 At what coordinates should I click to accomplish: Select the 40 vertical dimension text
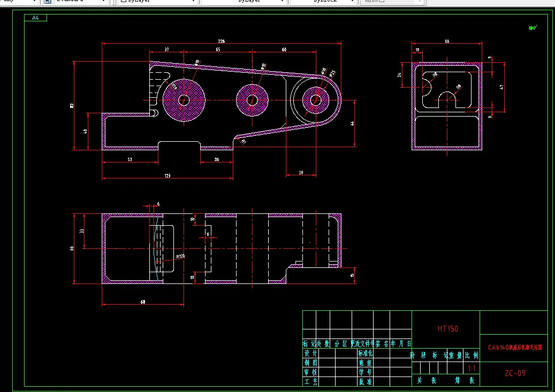[x=85, y=131]
